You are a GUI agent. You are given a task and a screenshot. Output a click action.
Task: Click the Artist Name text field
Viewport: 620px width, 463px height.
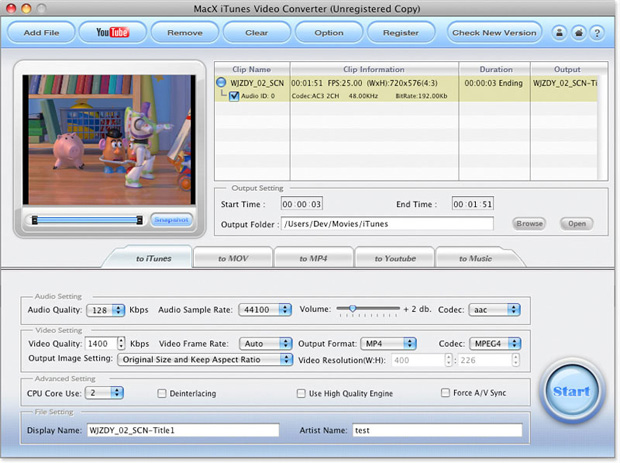pyautogui.click(x=437, y=430)
